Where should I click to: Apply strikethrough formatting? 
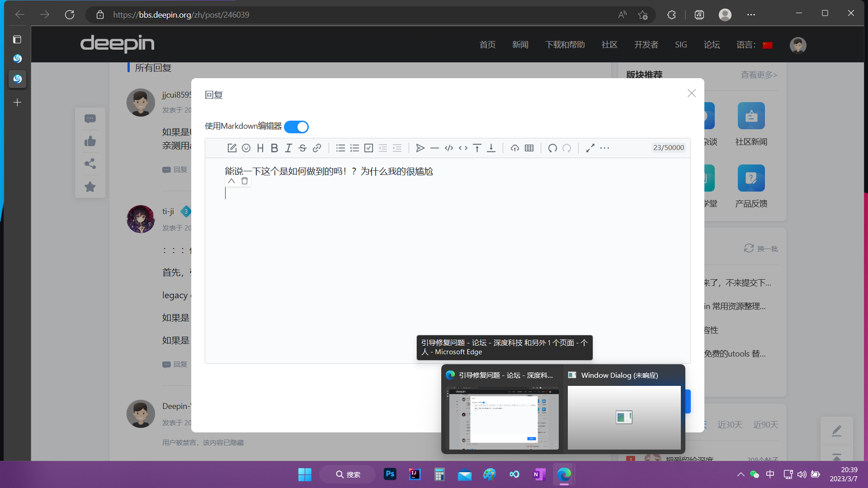tap(302, 148)
